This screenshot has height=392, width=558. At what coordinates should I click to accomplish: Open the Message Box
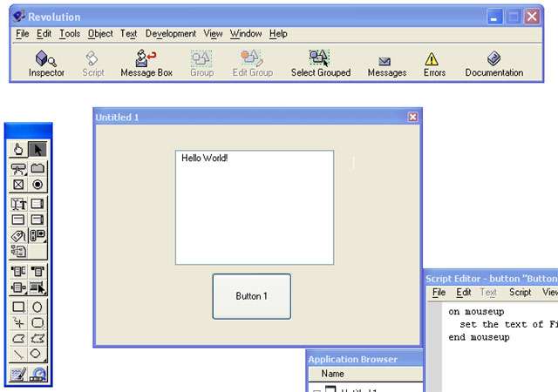pyautogui.click(x=146, y=64)
